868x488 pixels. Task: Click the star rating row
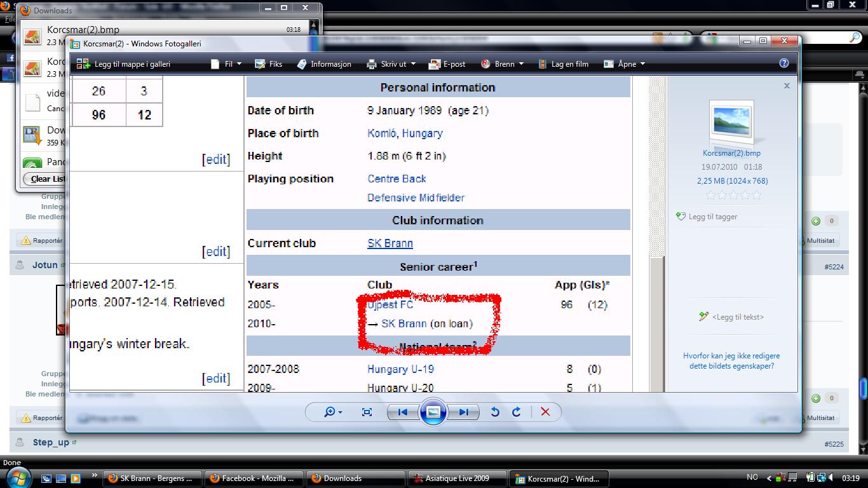[x=734, y=195]
